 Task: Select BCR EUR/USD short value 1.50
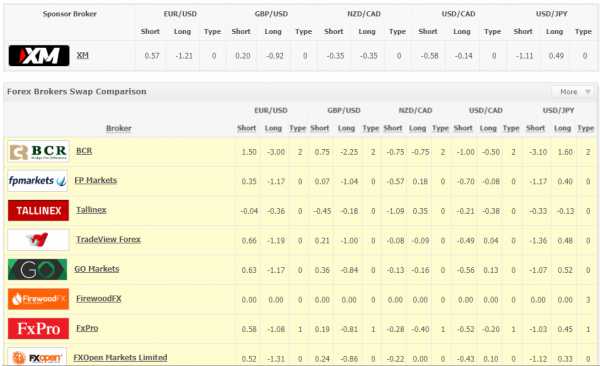point(249,152)
